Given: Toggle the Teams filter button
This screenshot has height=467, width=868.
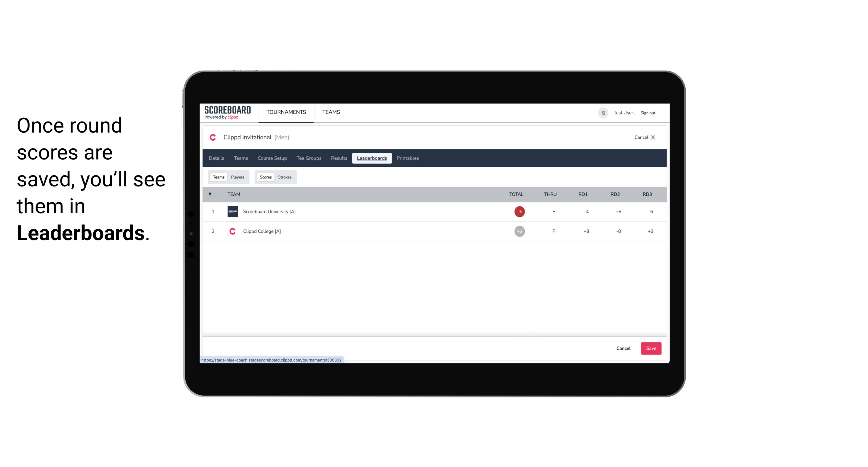Looking at the screenshot, I should click(218, 177).
